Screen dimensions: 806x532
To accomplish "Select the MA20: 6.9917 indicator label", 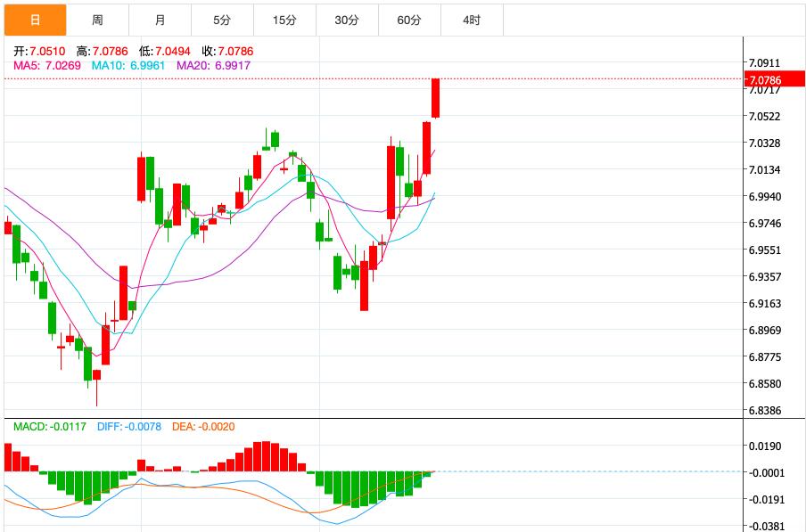I will pyautogui.click(x=213, y=66).
